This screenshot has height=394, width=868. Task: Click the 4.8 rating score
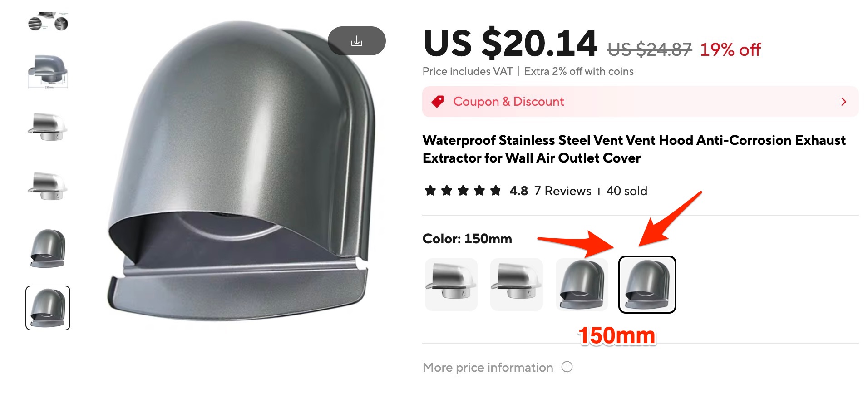pyautogui.click(x=518, y=191)
